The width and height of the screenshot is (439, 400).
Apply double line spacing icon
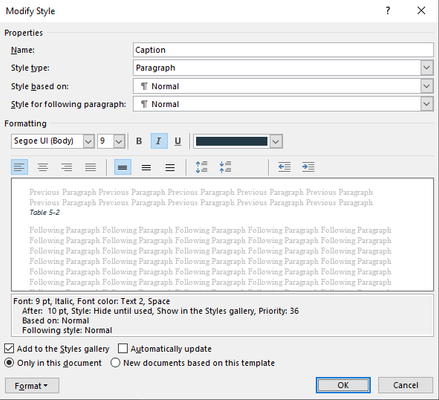(170, 167)
